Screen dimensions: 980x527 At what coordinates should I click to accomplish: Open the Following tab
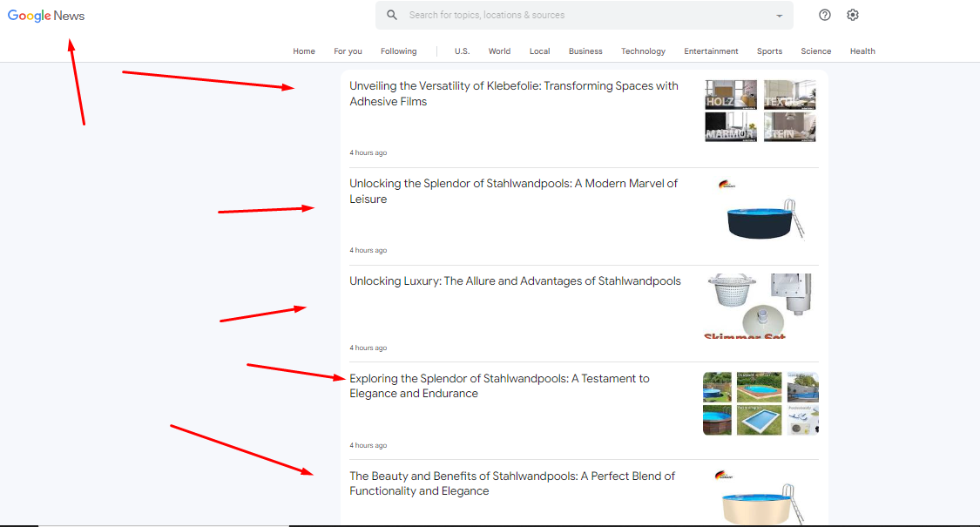coord(399,51)
